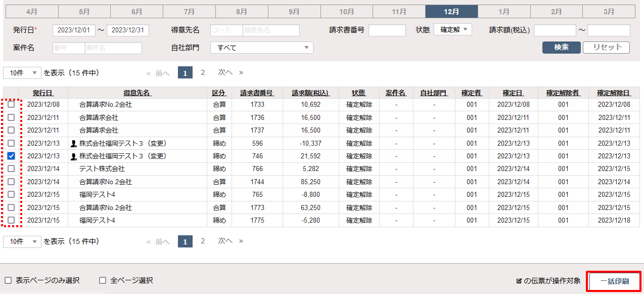Jump to last page with top » arrow
The width and height of the screenshot is (644, 294).
(241, 72)
